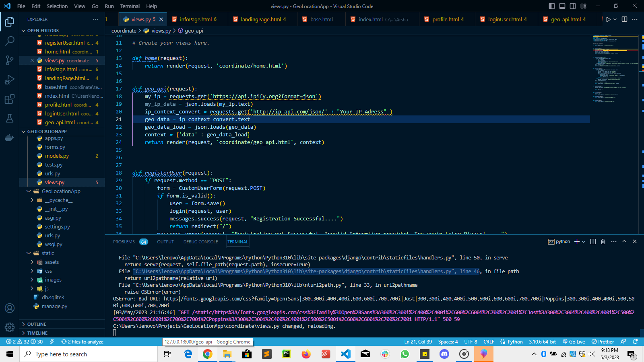Kill the active terminal with the trash icon
Viewport: 644px width, 362px height.
(x=603, y=241)
